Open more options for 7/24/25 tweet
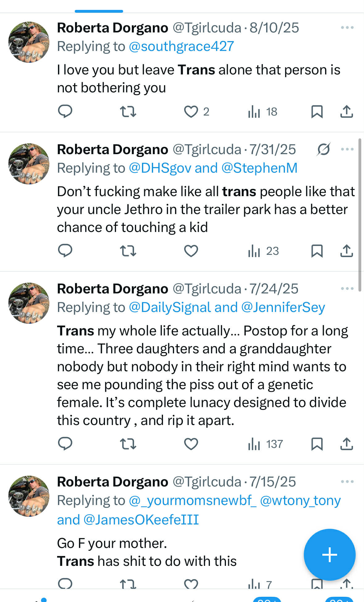The width and height of the screenshot is (364, 602). 347,289
